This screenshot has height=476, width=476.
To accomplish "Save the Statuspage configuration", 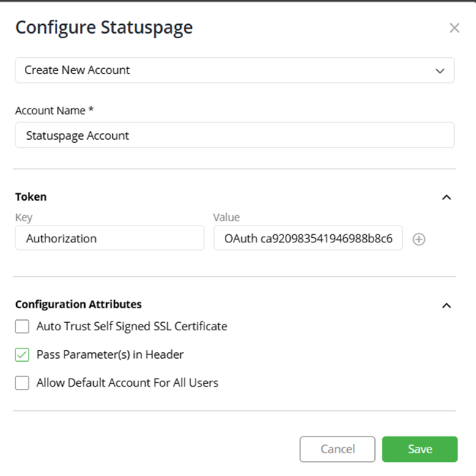I will click(x=420, y=450).
